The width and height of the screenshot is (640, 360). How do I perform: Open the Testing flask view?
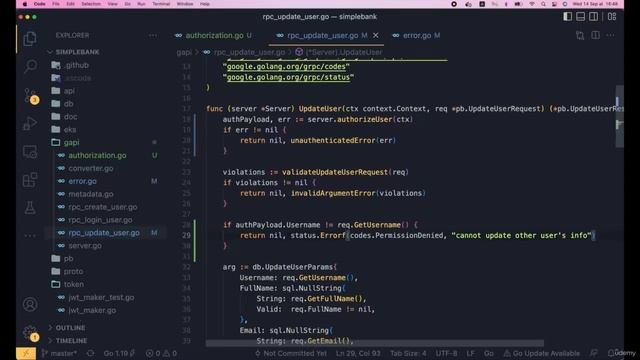[30, 208]
